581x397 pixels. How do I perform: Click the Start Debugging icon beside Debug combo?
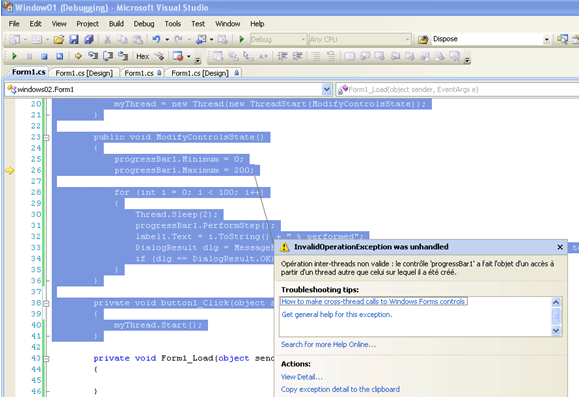[x=242, y=39]
